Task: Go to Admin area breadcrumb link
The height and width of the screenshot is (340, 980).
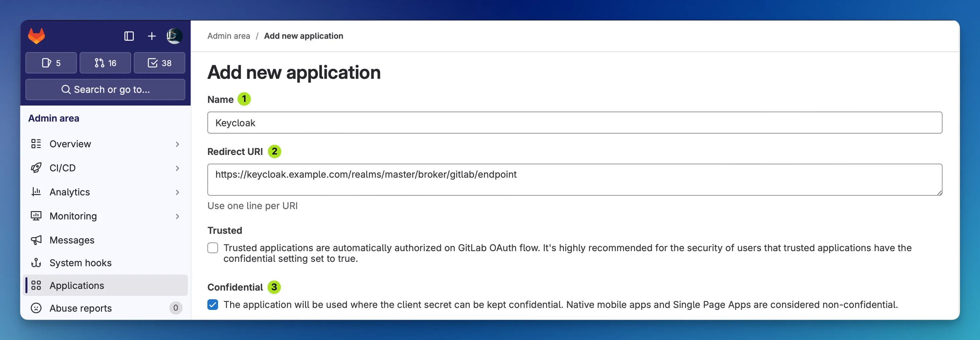Action: pos(229,36)
